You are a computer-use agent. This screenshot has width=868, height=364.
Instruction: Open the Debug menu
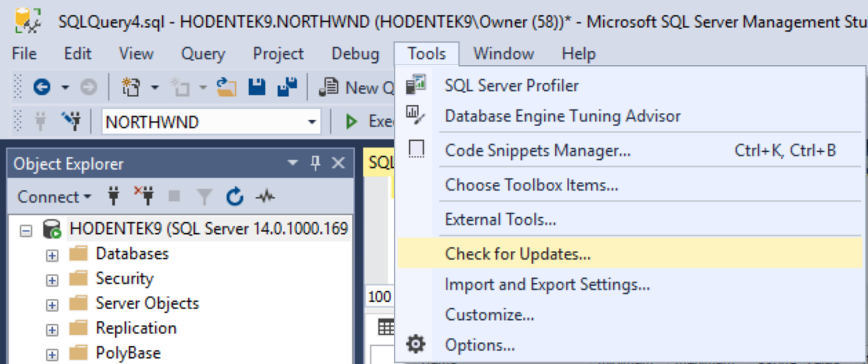pos(355,53)
